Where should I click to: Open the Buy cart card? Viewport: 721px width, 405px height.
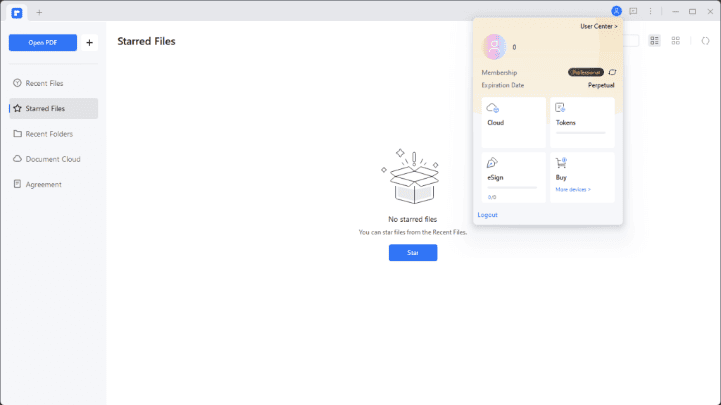point(582,177)
